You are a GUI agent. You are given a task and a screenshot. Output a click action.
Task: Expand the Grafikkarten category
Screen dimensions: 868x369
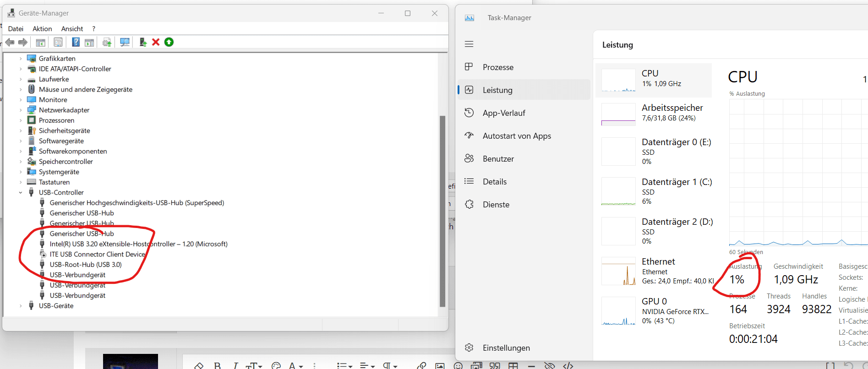[21, 59]
